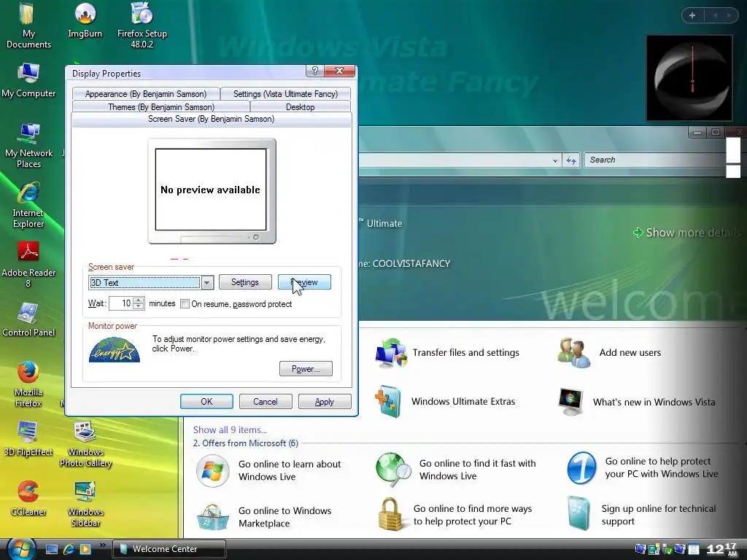Open What's new in Windows Vista
The height and width of the screenshot is (560, 747).
636,402
